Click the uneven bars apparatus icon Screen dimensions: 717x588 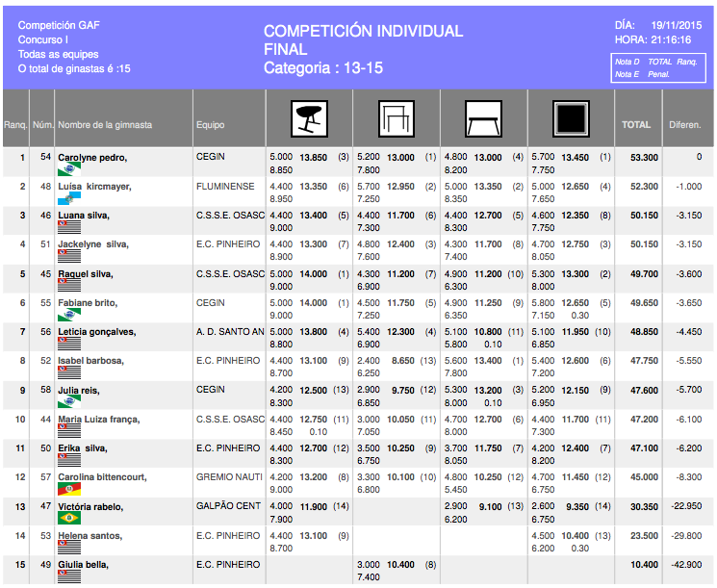[x=397, y=119]
